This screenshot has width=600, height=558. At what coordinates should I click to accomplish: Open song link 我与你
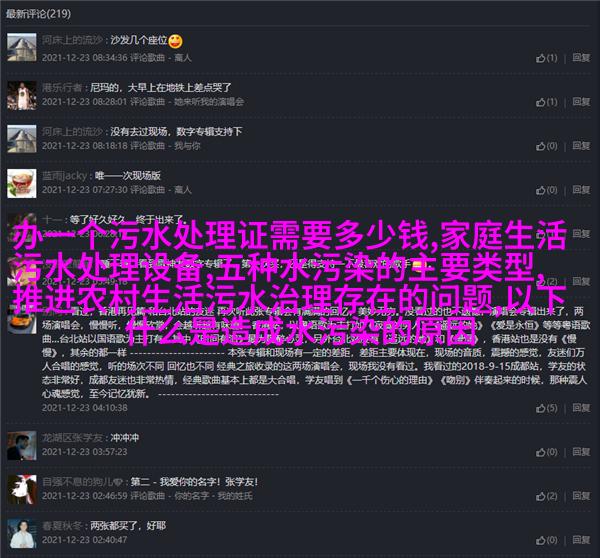click(187, 146)
